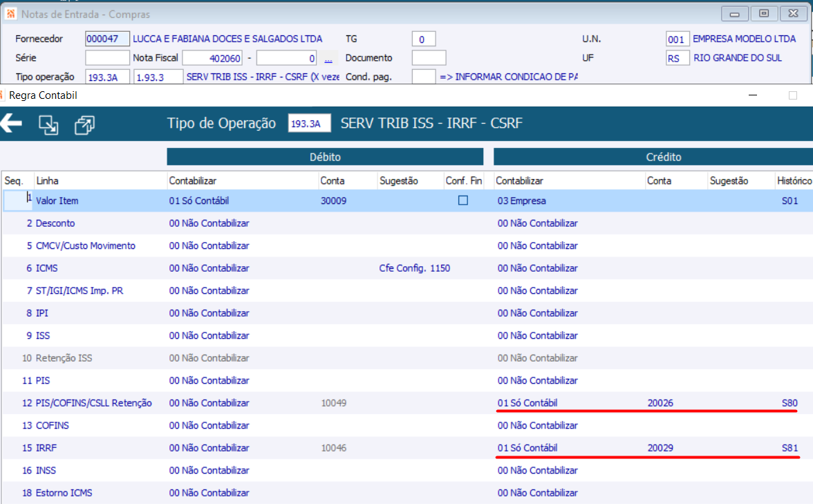Viewport: 813px width, 504px height.
Task: Minimize the Notas de Entrada - Compras window
Action: (x=735, y=14)
